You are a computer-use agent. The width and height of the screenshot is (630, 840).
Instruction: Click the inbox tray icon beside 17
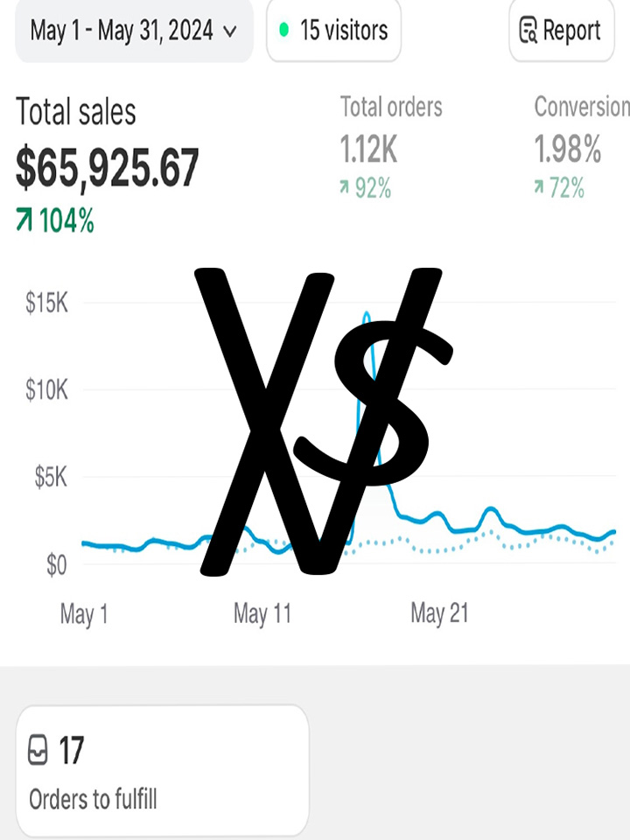point(38,751)
